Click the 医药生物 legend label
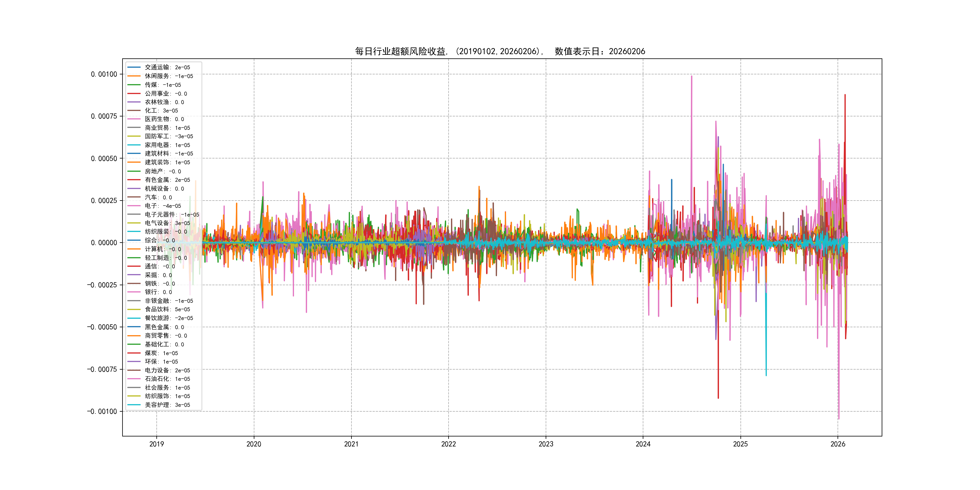The width and height of the screenshot is (980, 490). click(x=164, y=119)
